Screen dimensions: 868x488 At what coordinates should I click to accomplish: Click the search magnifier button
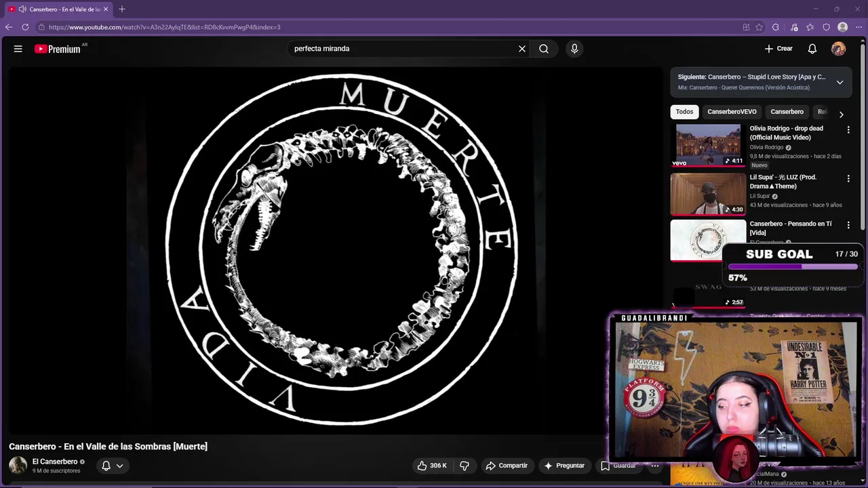pos(544,49)
